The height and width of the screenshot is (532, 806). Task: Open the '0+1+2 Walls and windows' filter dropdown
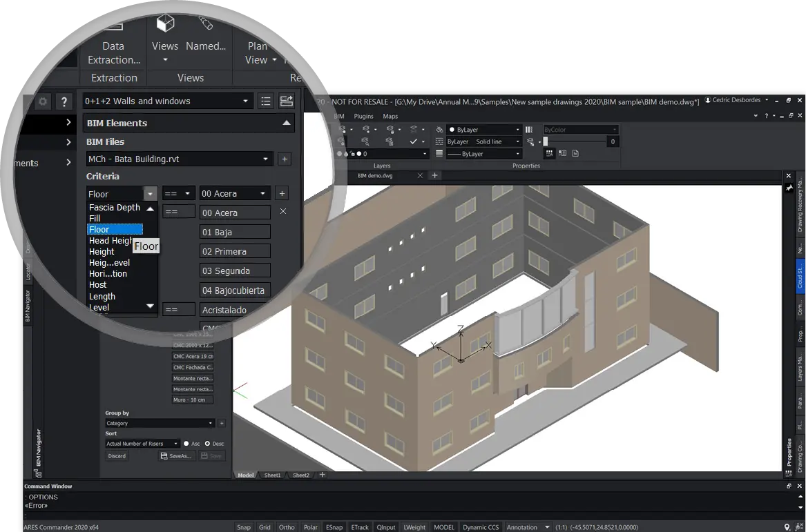tap(168, 101)
